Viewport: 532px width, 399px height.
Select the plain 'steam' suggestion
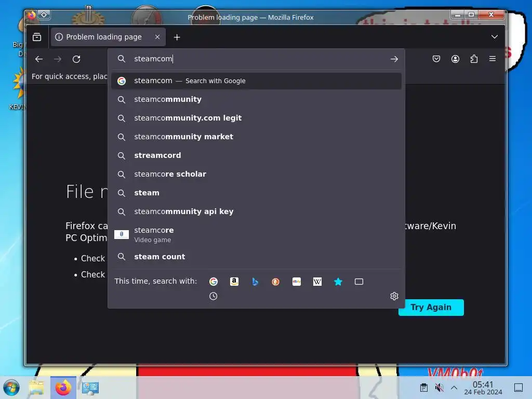[256, 193]
